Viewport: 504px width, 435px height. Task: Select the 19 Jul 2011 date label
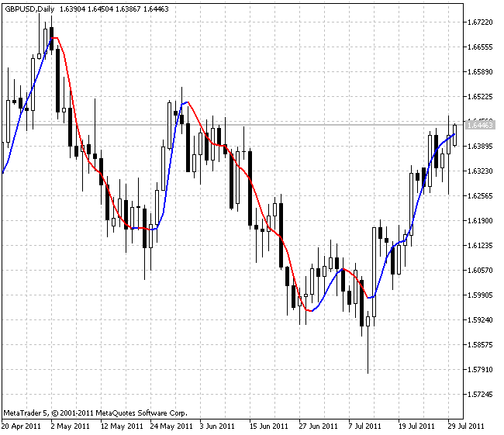[416, 426]
